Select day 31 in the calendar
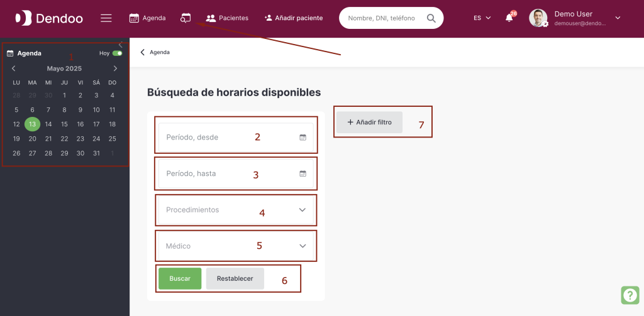Screen dimensions: 644x316 [96, 153]
